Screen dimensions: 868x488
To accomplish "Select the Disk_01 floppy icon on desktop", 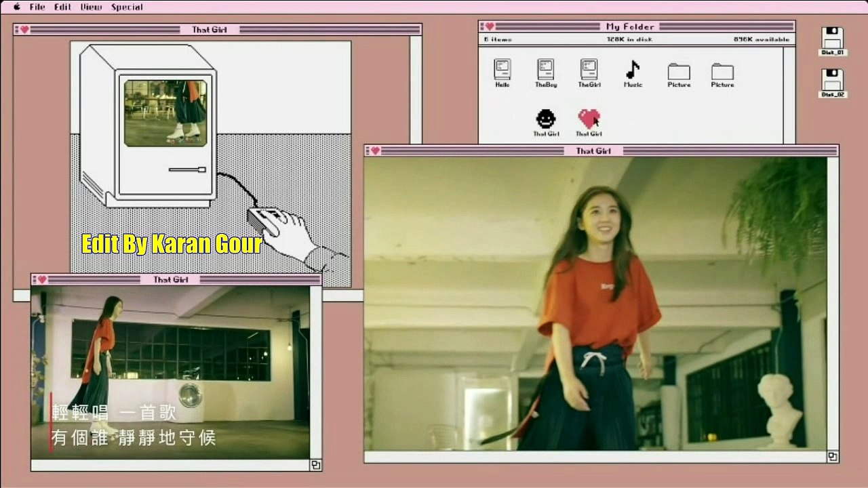I will click(x=832, y=41).
